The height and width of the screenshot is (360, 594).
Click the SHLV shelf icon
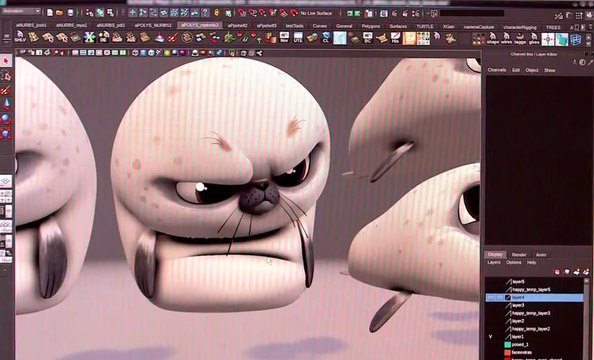tap(20, 37)
